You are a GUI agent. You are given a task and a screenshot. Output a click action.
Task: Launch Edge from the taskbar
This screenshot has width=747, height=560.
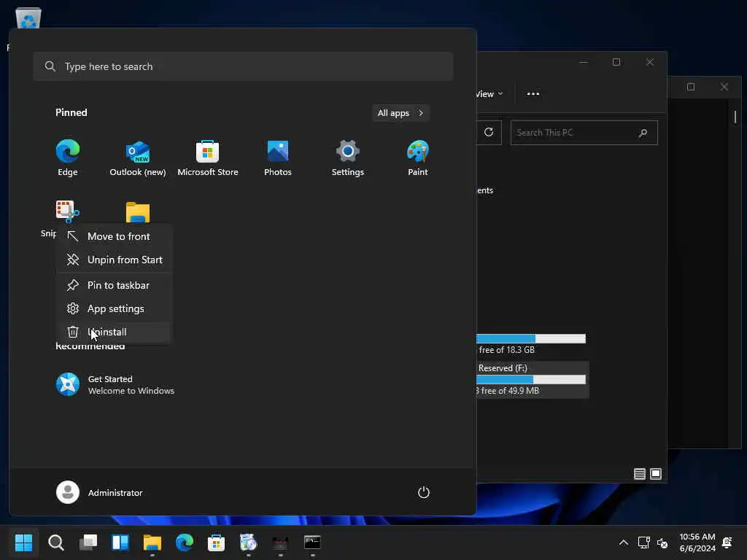point(185,542)
